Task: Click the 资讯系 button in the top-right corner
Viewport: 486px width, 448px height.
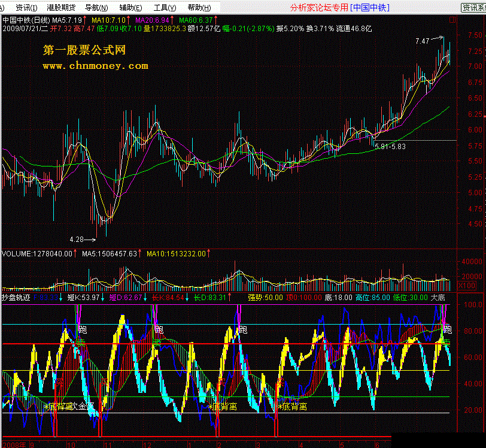Action: (473, 7)
